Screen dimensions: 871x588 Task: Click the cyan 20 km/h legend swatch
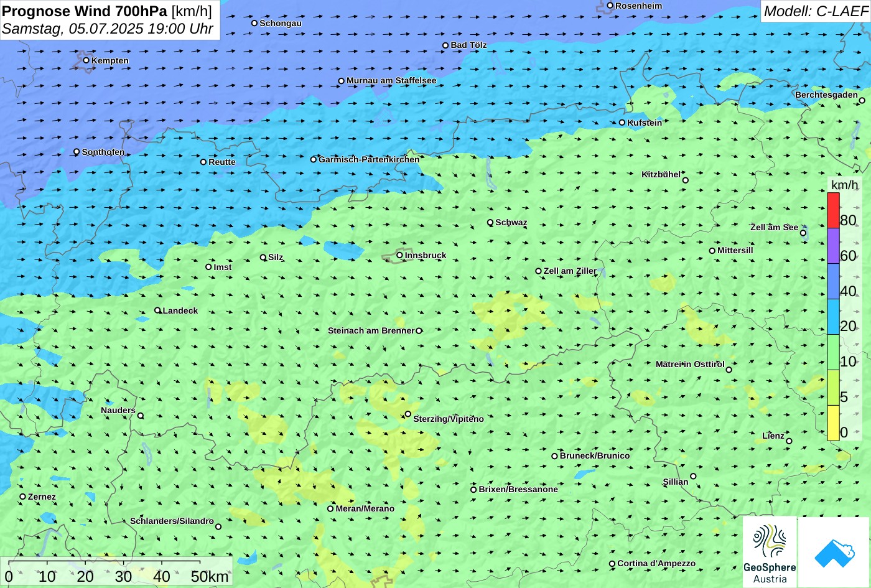(x=833, y=317)
